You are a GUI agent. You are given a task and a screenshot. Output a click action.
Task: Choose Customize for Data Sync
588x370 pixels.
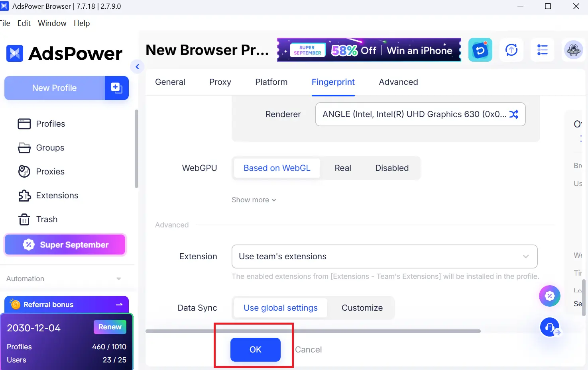click(x=362, y=308)
